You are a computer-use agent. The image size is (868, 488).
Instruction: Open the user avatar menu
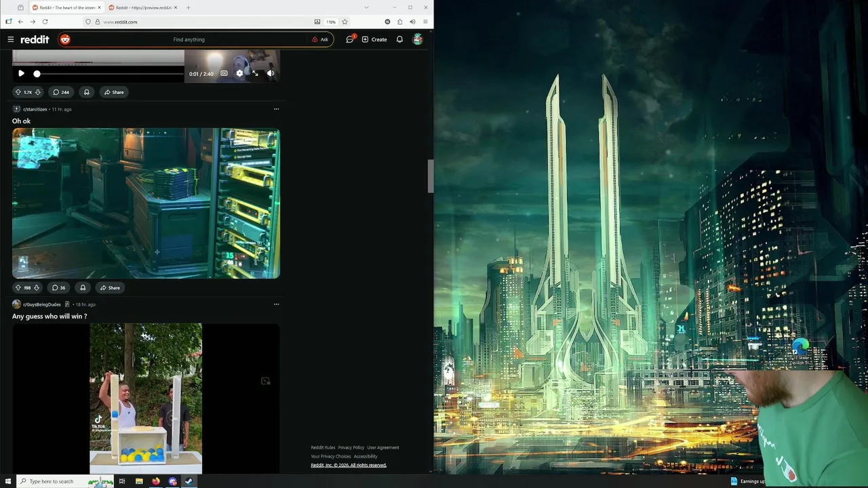[x=418, y=39]
